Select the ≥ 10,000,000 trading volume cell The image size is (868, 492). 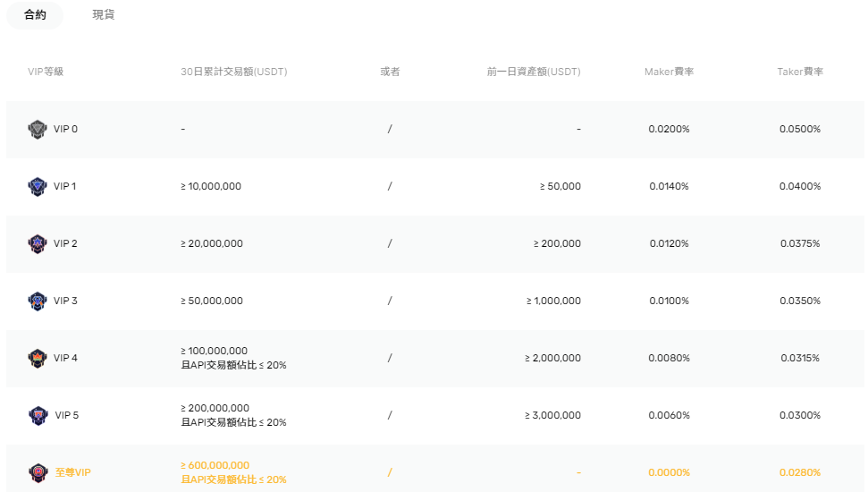tap(211, 186)
